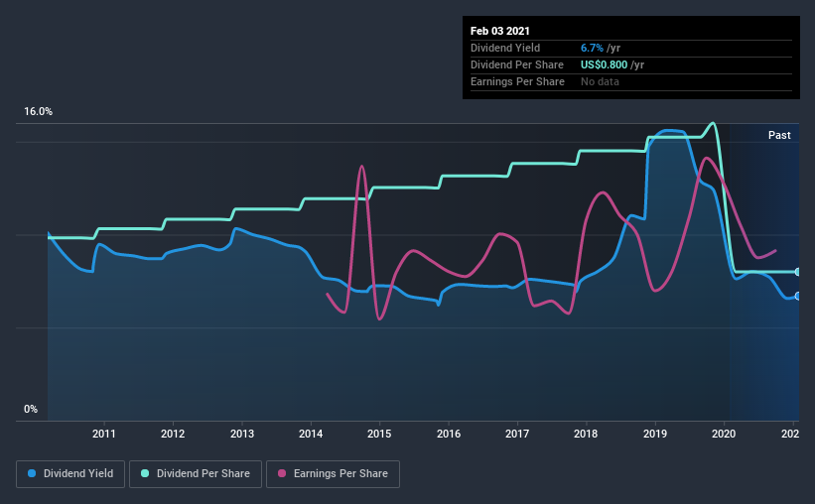
Task: Click the Past label in the chart
Action: pos(779,135)
